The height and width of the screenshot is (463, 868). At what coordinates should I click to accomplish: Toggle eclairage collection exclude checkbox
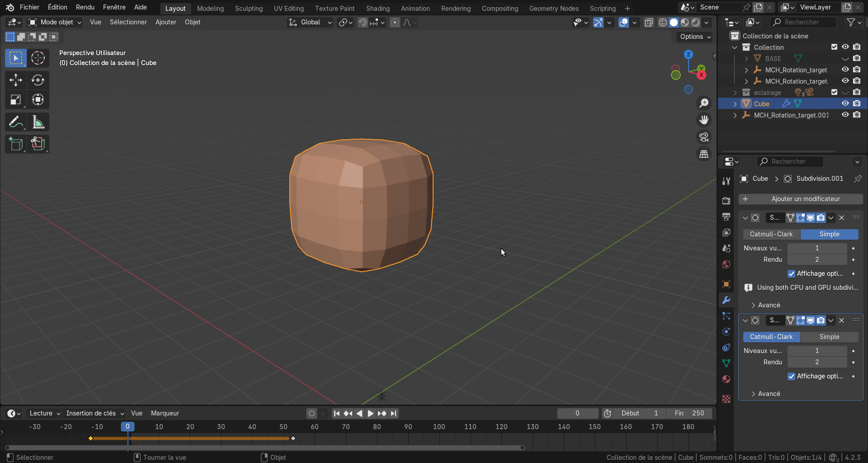[834, 92]
